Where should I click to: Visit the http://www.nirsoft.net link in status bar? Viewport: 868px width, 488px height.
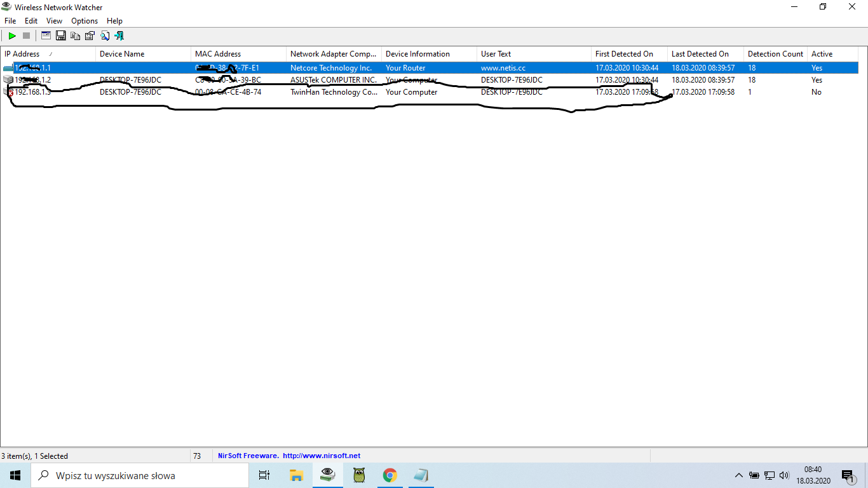coord(322,456)
